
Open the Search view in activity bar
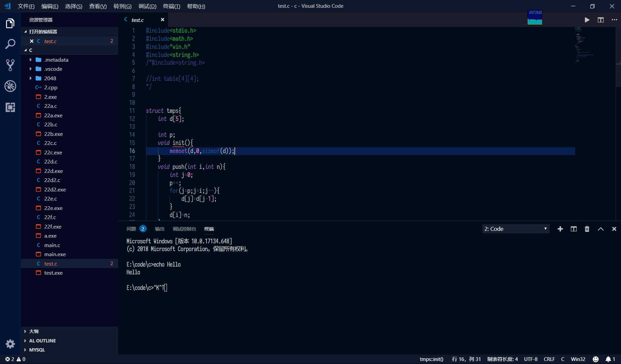point(10,44)
